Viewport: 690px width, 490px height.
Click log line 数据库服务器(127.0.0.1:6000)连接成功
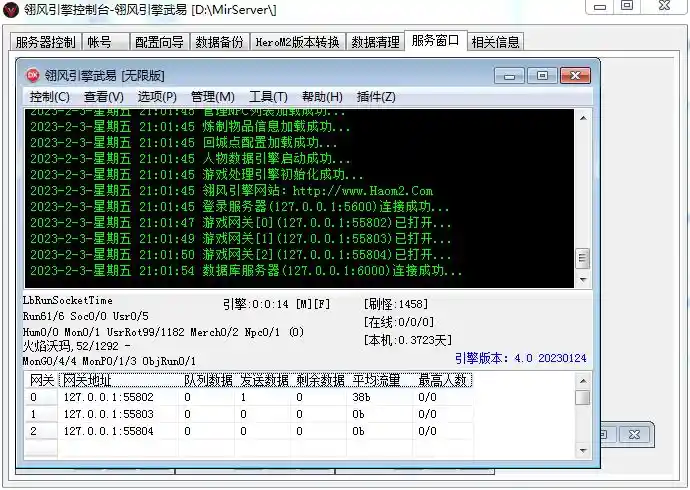click(x=246, y=270)
